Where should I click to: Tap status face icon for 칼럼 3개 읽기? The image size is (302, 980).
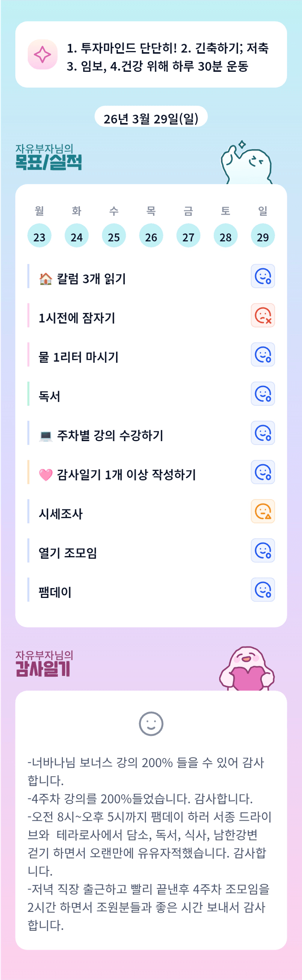click(263, 276)
